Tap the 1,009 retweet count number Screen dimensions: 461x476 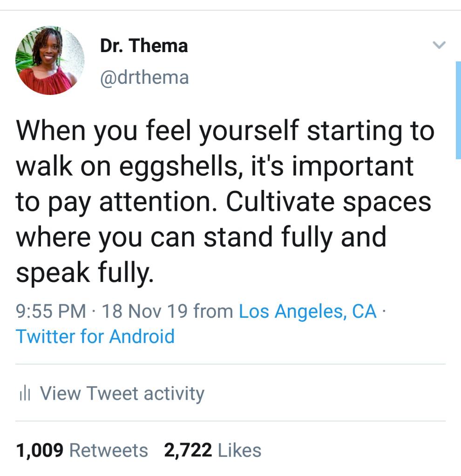click(x=39, y=450)
